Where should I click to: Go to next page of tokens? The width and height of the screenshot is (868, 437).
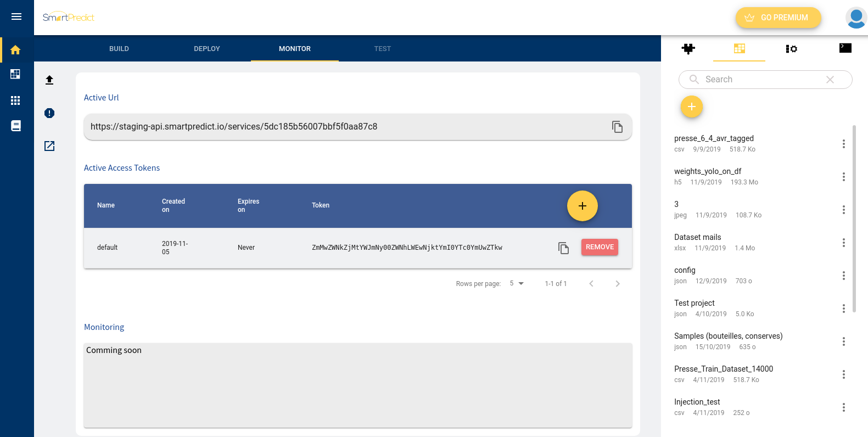point(618,284)
